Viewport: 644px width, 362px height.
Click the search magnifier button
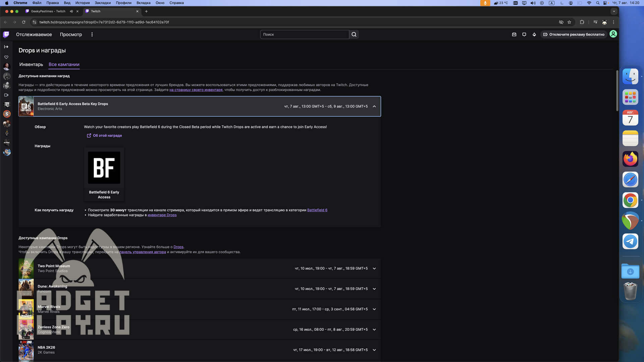(354, 34)
